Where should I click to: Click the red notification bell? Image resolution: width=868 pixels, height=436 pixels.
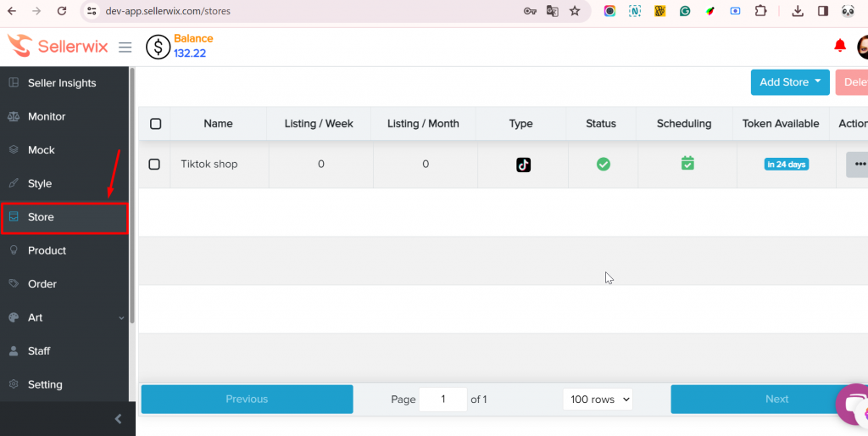pyautogui.click(x=840, y=46)
